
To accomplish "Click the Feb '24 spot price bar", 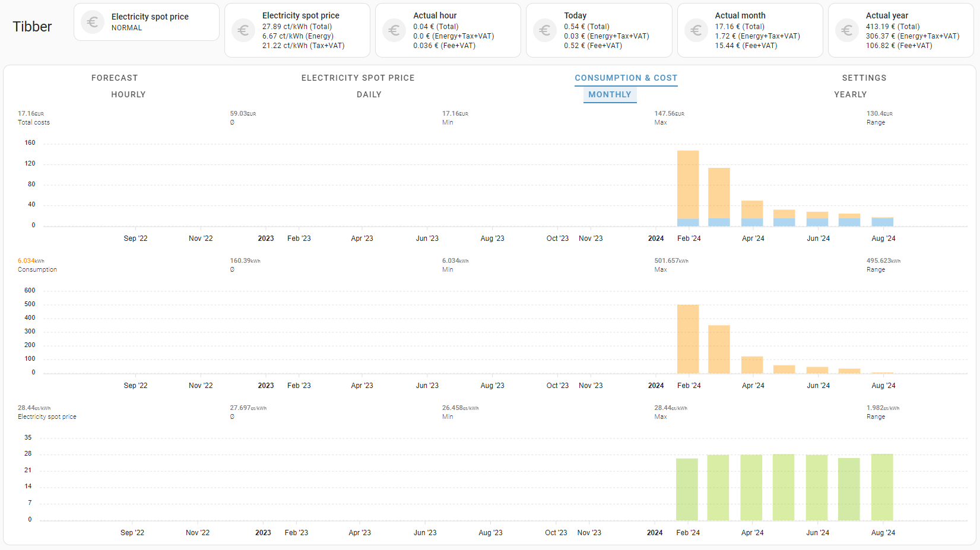I will (x=687, y=489).
